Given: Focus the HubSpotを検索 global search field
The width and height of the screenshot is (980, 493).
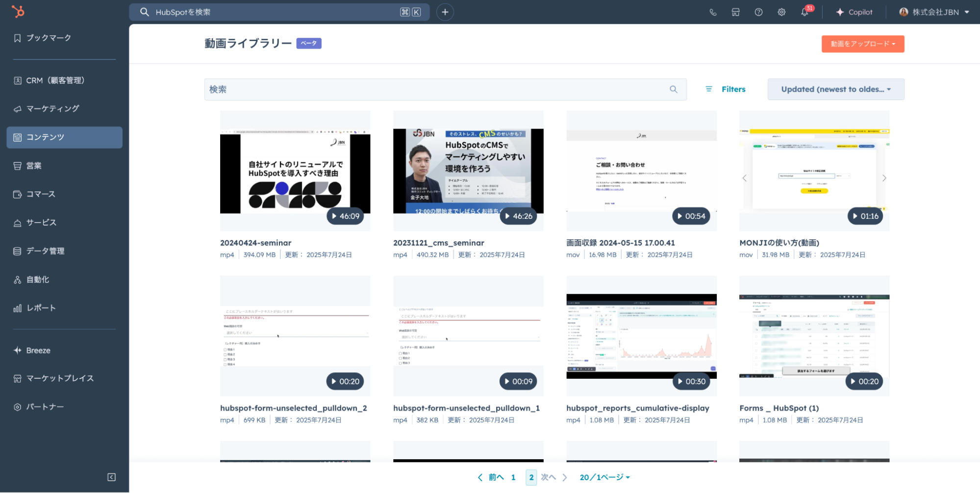Looking at the screenshot, I should coord(279,12).
